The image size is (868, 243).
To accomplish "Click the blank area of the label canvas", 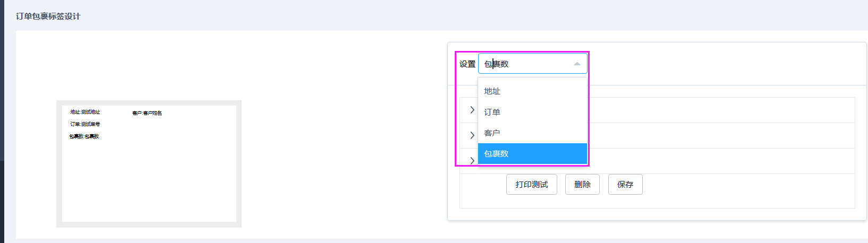I will (x=159, y=180).
